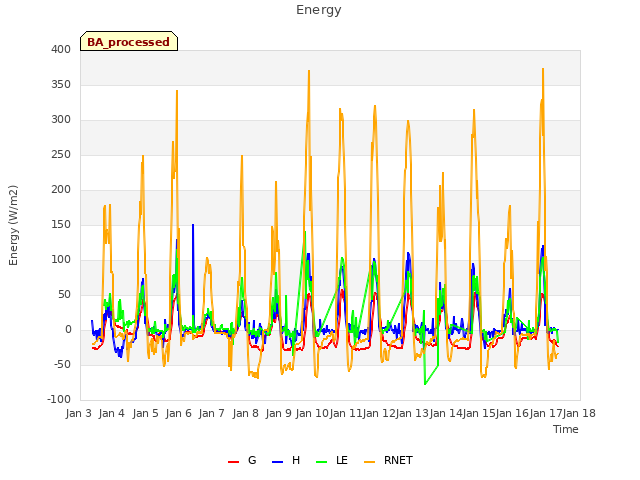
Task: Click the Jan 6 x-axis tick label
Action: point(179,413)
